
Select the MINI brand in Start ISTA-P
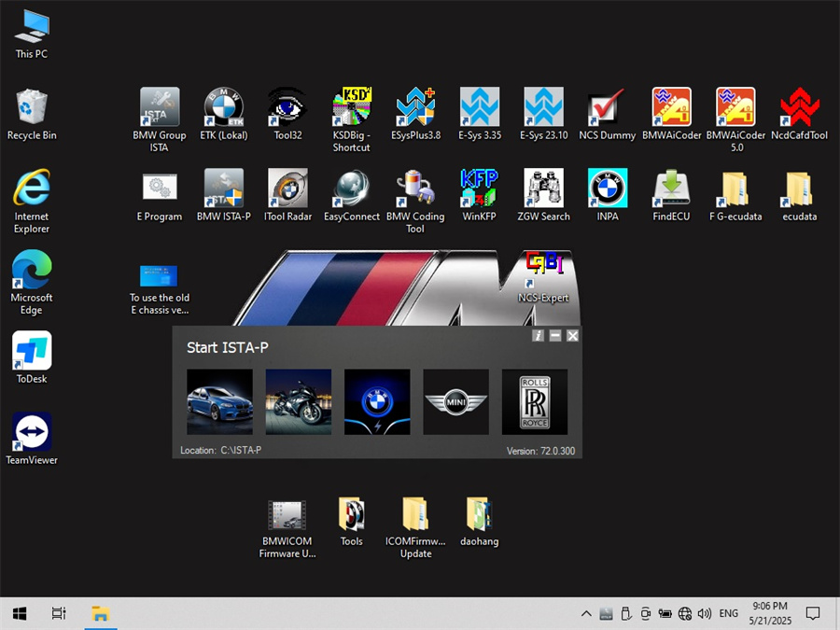455,402
